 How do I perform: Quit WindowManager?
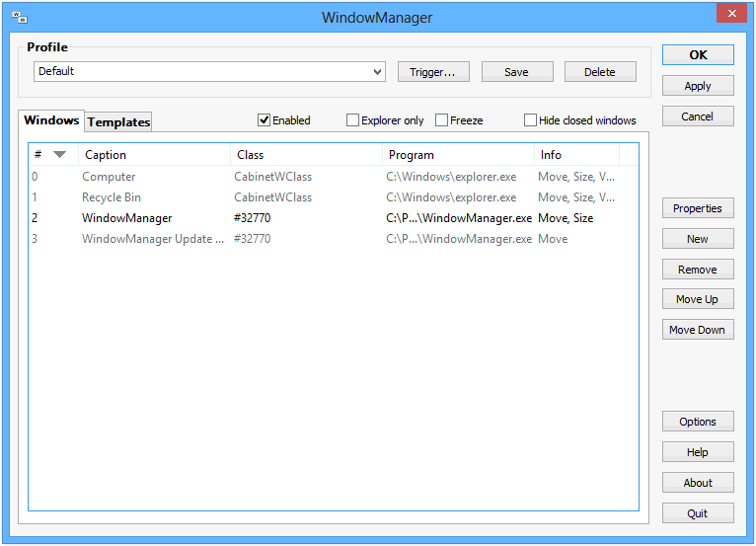pyautogui.click(x=698, y=513)
